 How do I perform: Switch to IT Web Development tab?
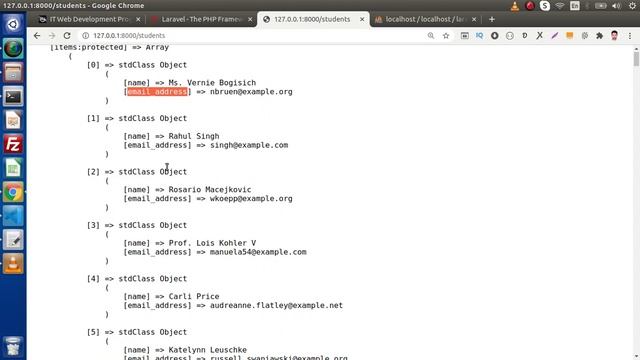click(89, 19)
